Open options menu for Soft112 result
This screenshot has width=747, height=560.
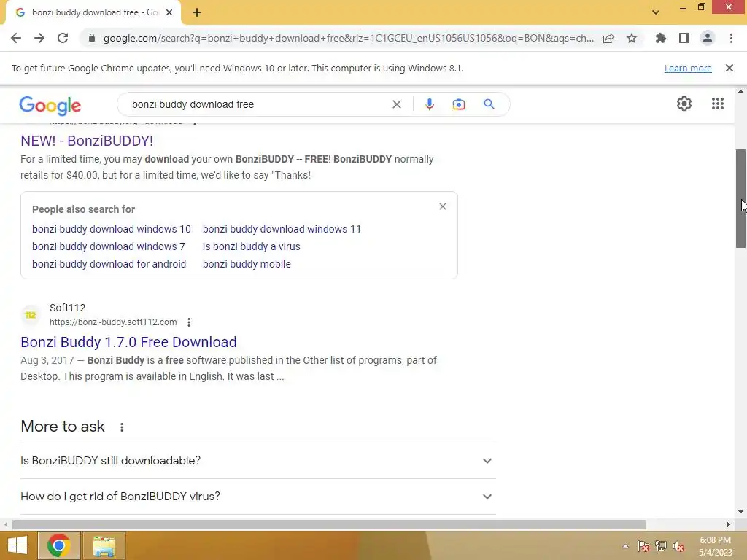[189, 322]
